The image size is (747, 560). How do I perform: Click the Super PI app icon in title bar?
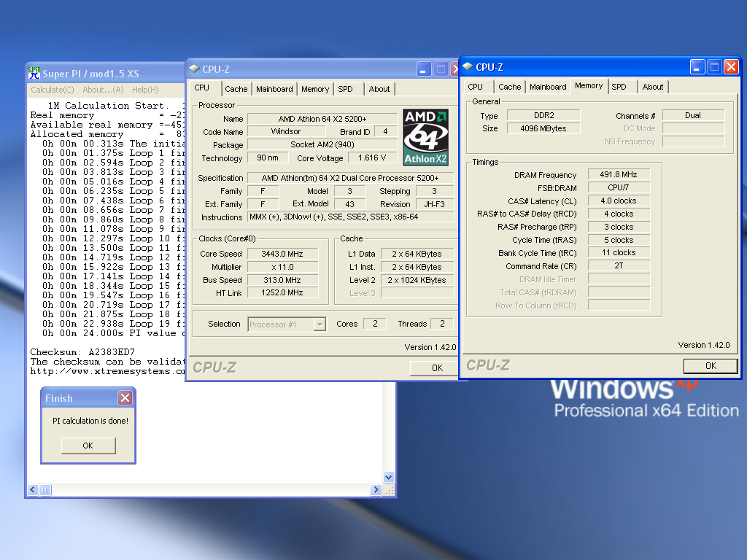click(x=34, y=73)
